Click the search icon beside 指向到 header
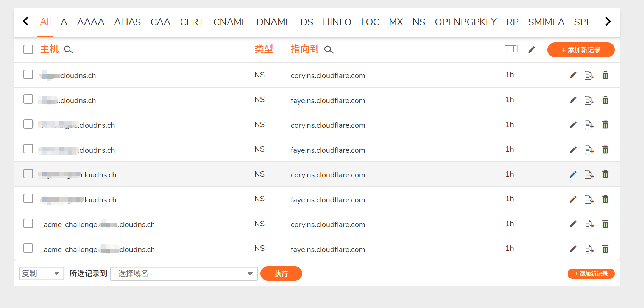The width and height of the screenshot is (644, 308). pos(329,50)
